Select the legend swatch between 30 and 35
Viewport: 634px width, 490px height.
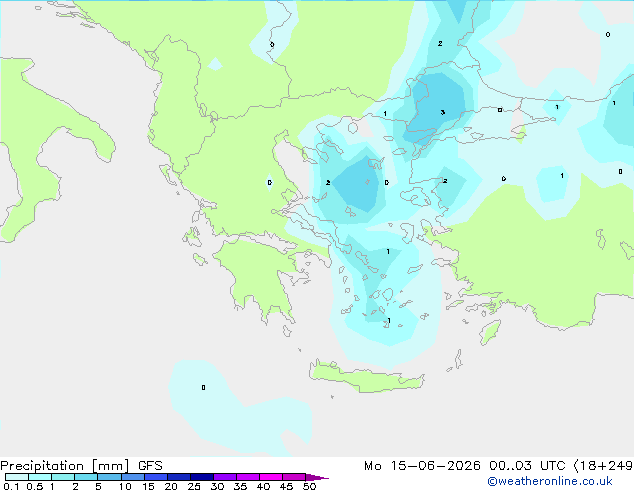click(x=225, y=477)
